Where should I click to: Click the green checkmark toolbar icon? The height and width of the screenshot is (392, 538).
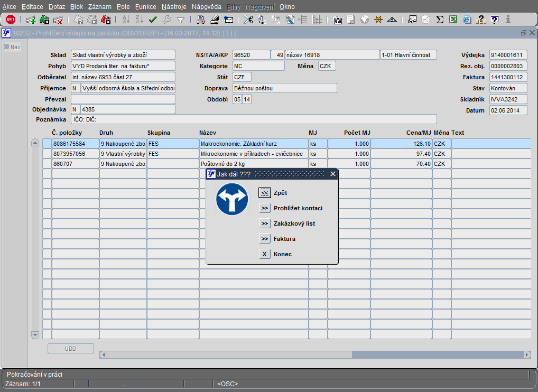click(x=153, y=20)
